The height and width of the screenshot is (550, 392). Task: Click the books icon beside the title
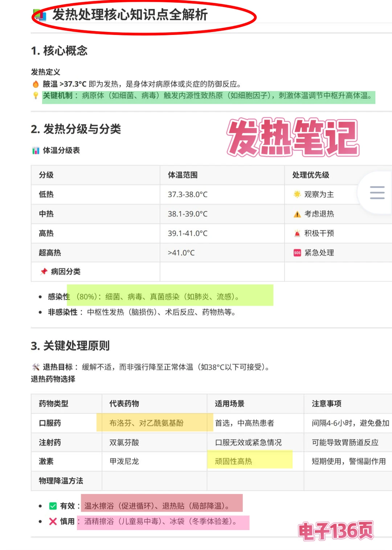pyautogui.click(x=39, y=15)
